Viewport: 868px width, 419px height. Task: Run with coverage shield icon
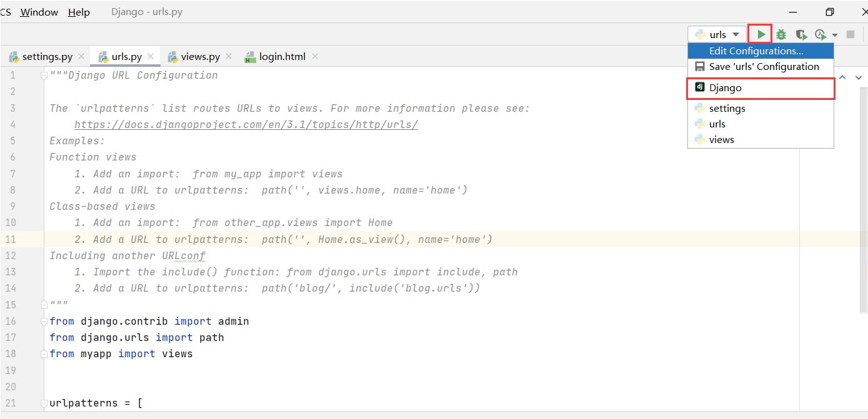click(801, 34)
